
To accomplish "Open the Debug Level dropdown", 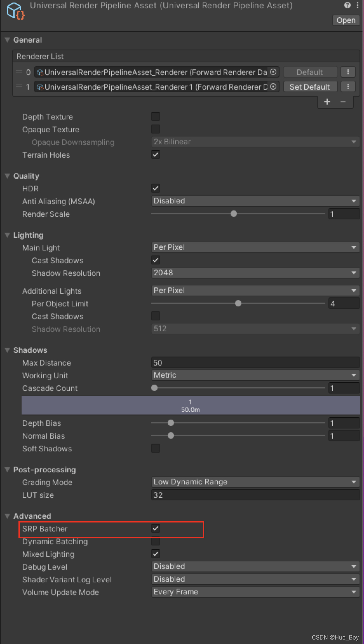I will click(x=255, y=566).
